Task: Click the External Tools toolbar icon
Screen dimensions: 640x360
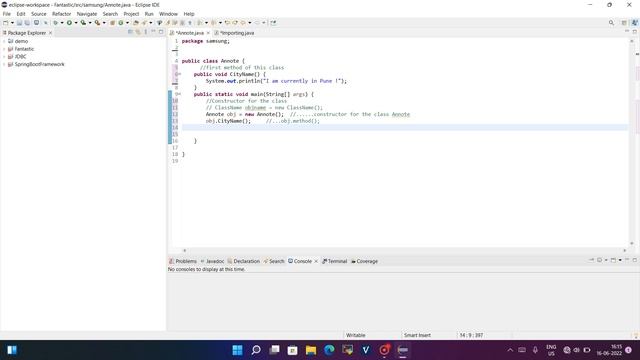Action: click(97, 23)
